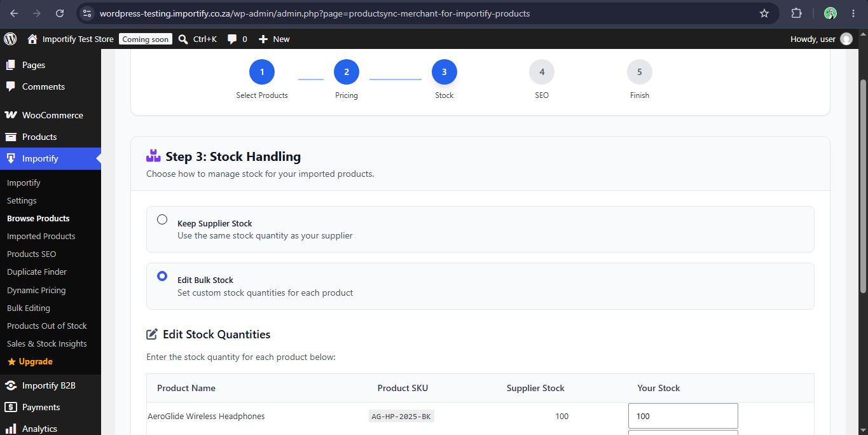Open Products Out of Stock submenu item
This screenshot has height=435, width=868.
(x=47, y=326)
